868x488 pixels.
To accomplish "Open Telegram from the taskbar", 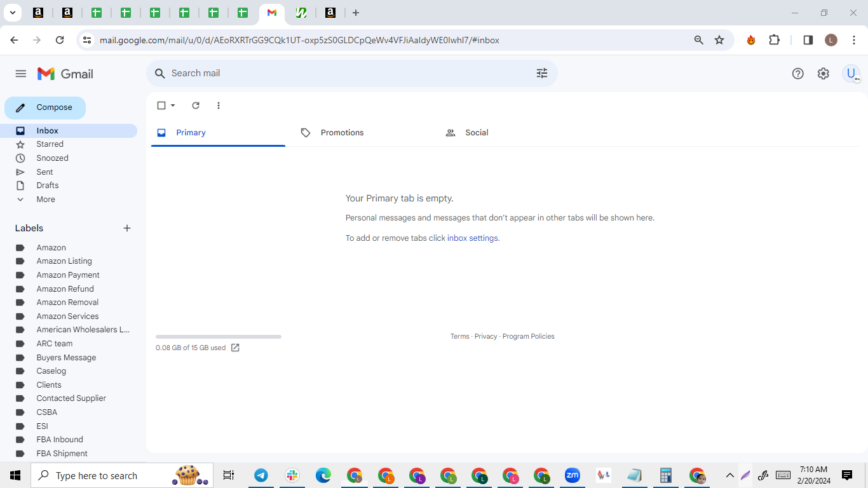I will pos(261,475).
